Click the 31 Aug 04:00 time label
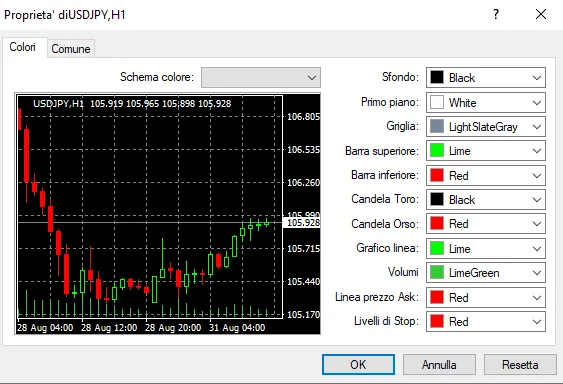This screenshot has width=563, height=384. 237,328
